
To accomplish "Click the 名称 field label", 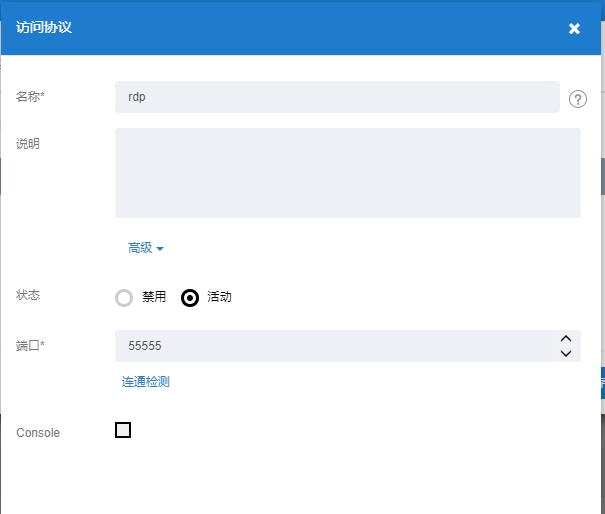I will pyautogui.click(x=31, y=97).
